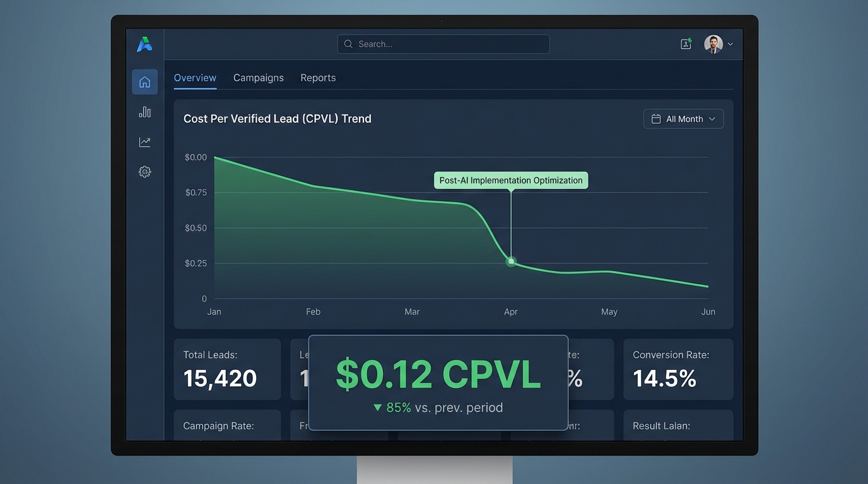The image size is (868, 484).
Task: Click the magnifier icon in search bar
Action: (x=348, y=44)
